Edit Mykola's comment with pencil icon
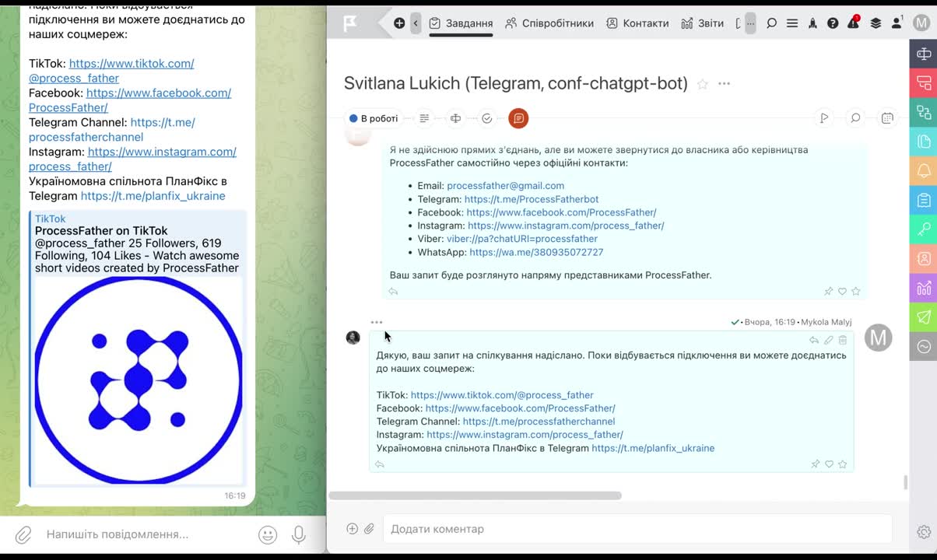Viewport: 937px width, 560px height. click(829, 340)
